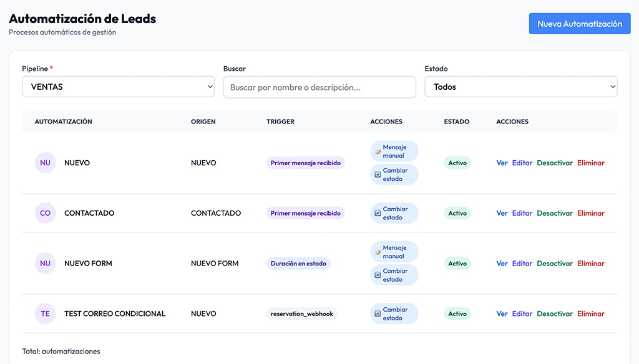Delete the CONTACTADO automation

[x=590, y=213]
